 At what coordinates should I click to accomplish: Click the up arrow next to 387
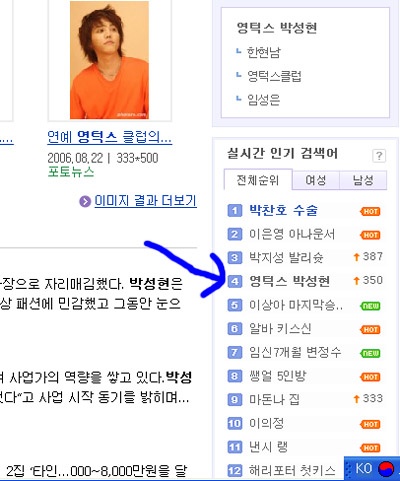pyautogui.click(x=356, y=257)
